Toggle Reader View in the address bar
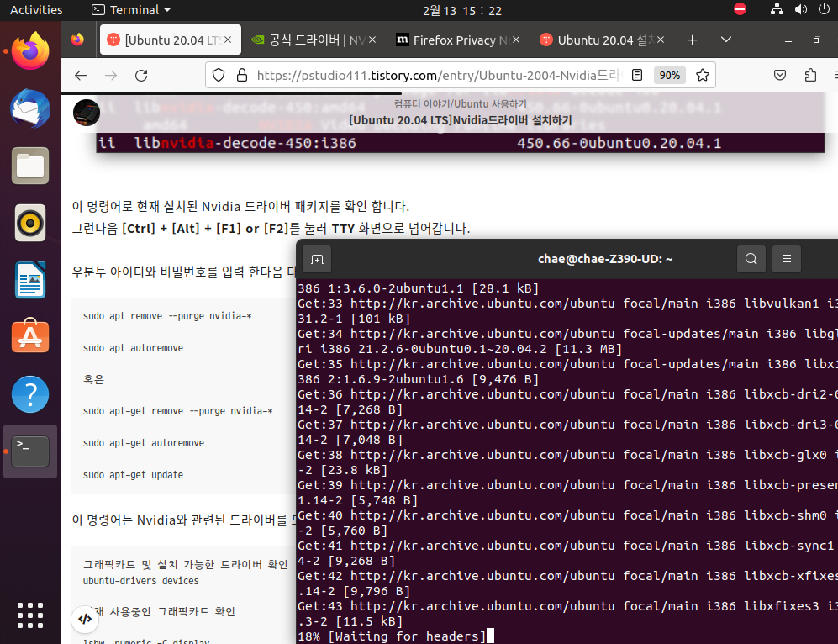 coord(636,76)
